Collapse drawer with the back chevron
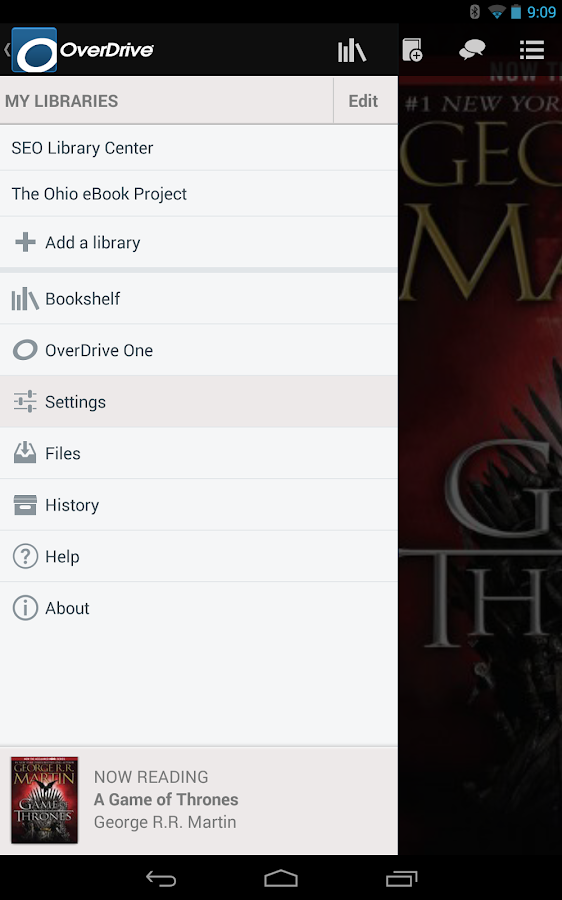This screenshot has height=900, width=562. click(x=7, y=50)
